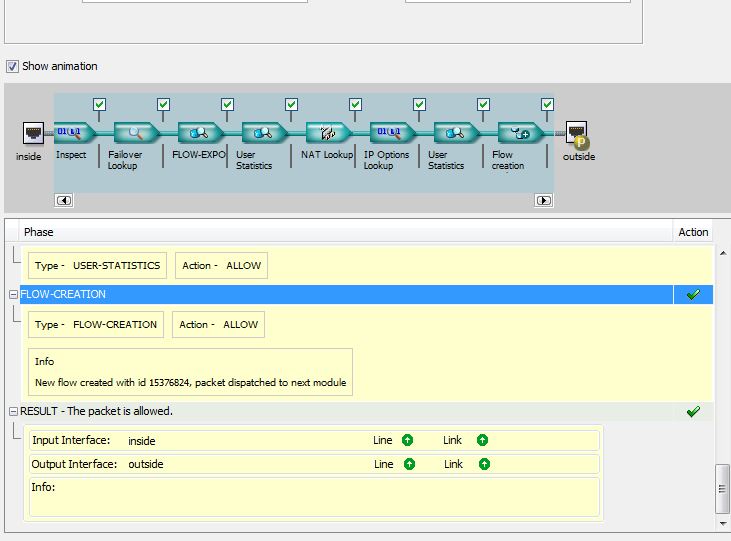This screenshot has width=731, height=541.
Task: Click the Type - USER-STATISTICS box
Action: click(x=97, y=265)
